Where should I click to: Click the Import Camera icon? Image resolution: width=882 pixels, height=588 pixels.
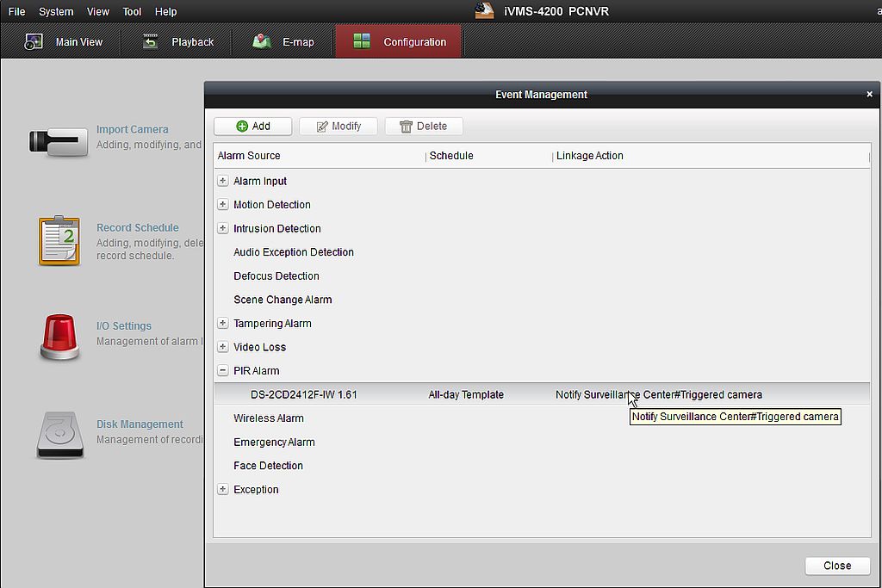59,142
